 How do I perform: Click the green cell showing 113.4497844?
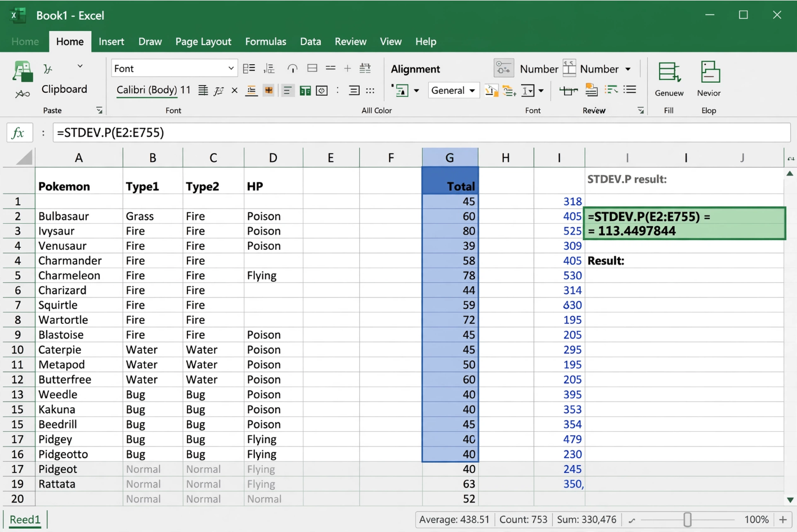[684, 223]
